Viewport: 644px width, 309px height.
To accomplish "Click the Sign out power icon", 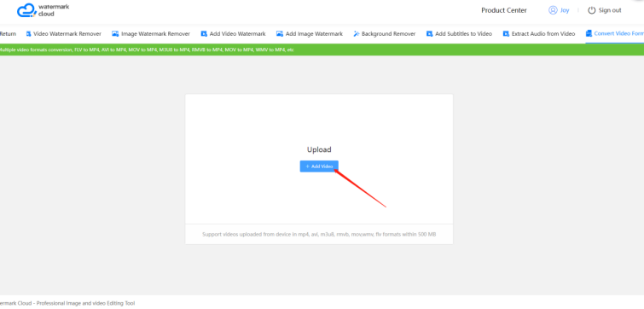I will [591, 10].
